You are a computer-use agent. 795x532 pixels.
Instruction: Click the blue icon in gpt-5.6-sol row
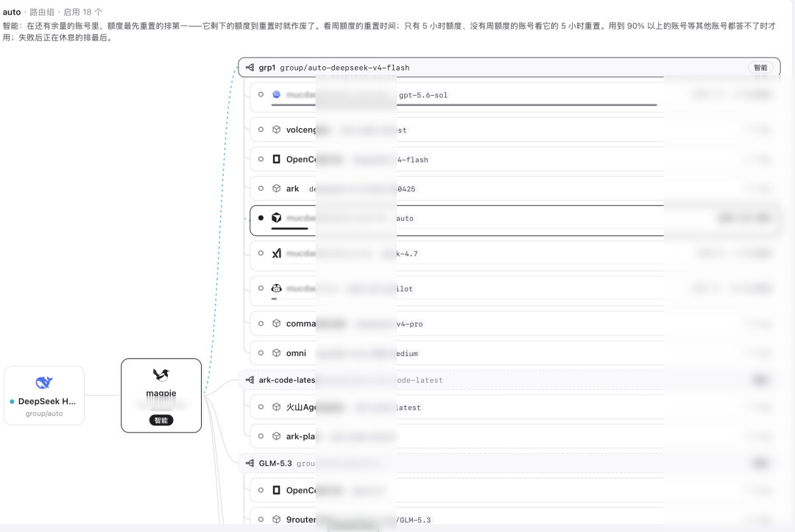(276, 94)
